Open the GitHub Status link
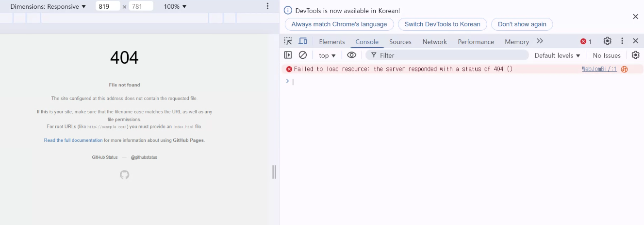Screen dimensions: 644x225 [105, 157]
